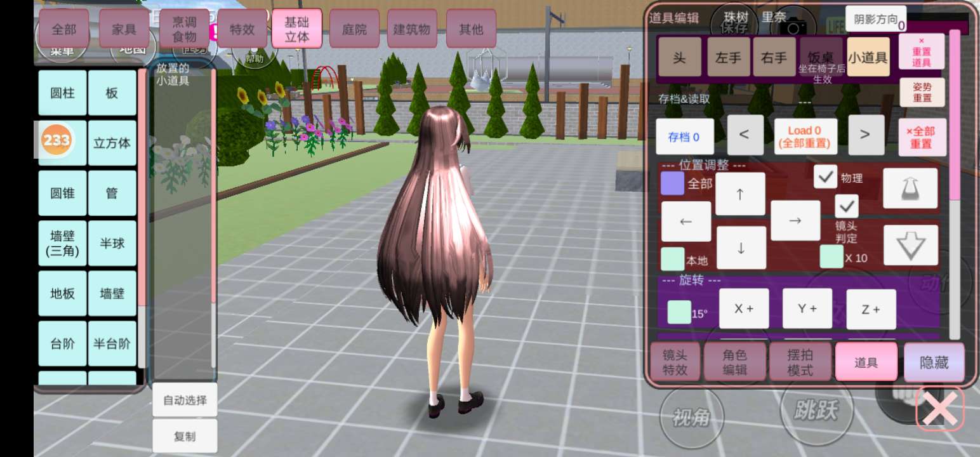Click the 自动选择 button
The height and width of the screenshot is (457, 980).
click(185, 400)
